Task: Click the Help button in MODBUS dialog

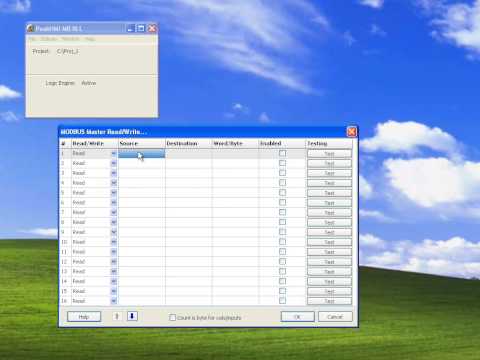Action: click(x=84, y=316)
